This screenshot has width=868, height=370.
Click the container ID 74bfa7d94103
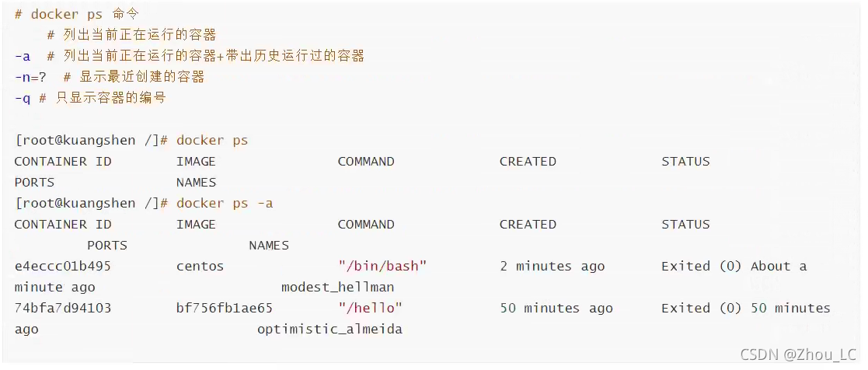(62, 308)
